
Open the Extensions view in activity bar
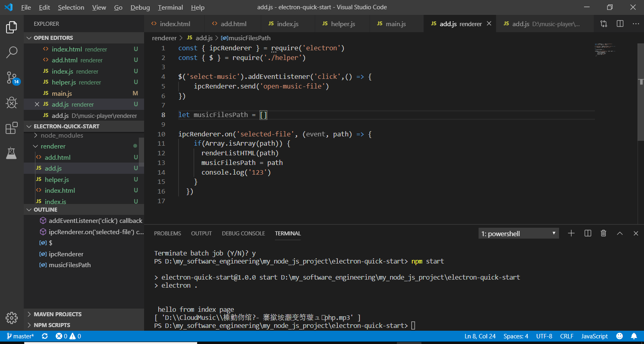click(12, 128)
